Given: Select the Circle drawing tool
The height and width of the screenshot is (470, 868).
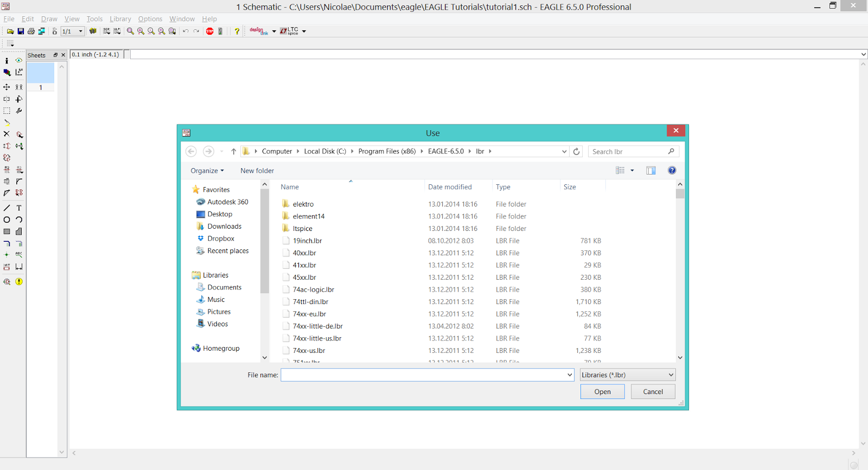Looking at the screenshot, I should click(x=7, y=220).
